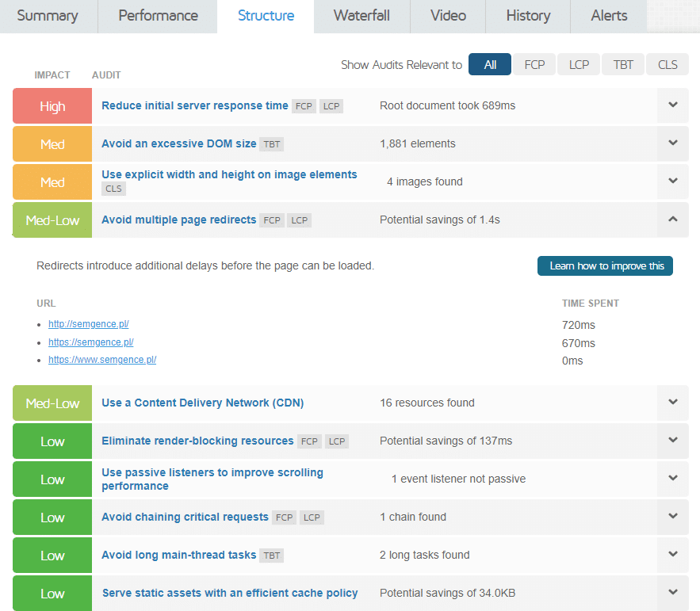Expand the passive listeners audit chevron
The width and height of the screenshot is (700, 611).
click(673, 479)
